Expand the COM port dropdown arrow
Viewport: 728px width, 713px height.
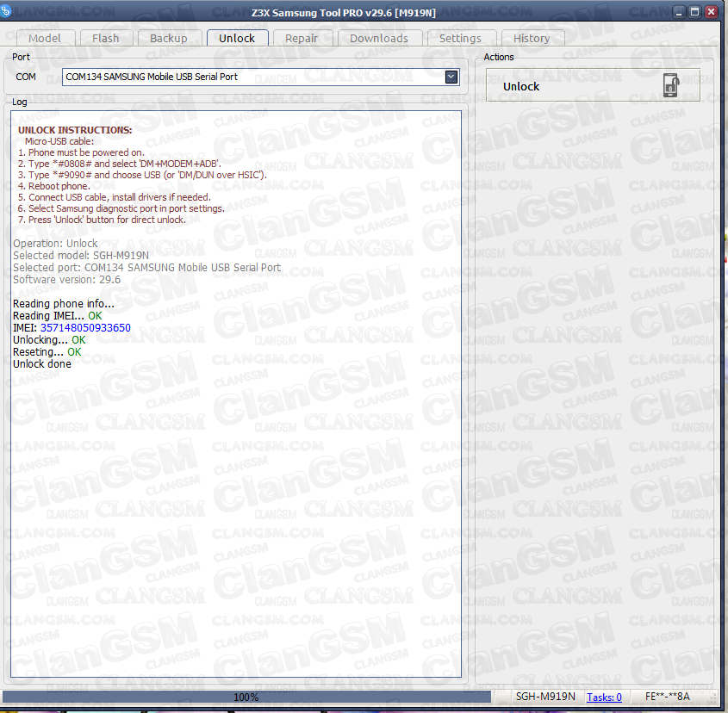[x=451, y=77]
